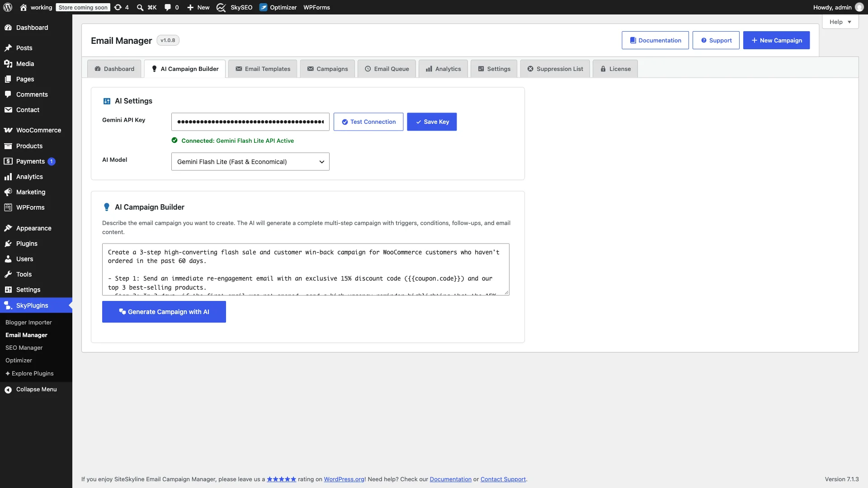Open the Email Queue tab

tap(387, 69)
